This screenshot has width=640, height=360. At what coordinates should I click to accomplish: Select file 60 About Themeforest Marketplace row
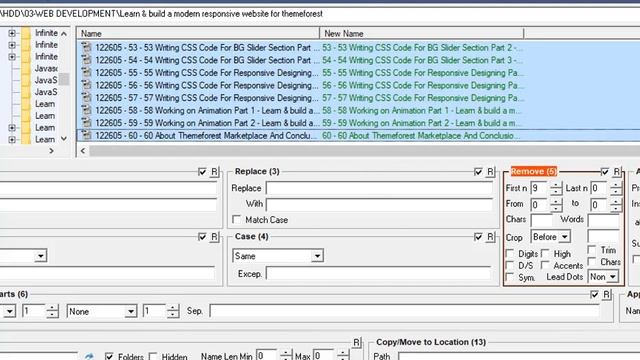click(x=358, y=136)
